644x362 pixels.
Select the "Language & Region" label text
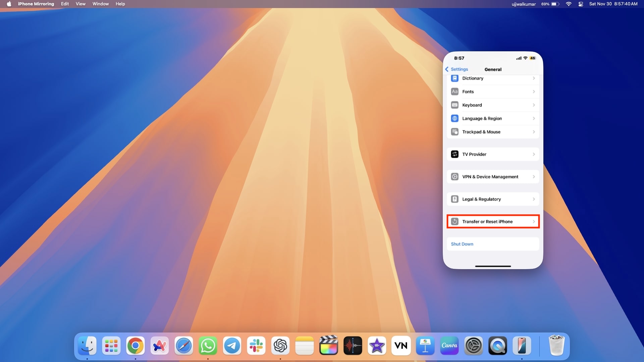(482, 119)
